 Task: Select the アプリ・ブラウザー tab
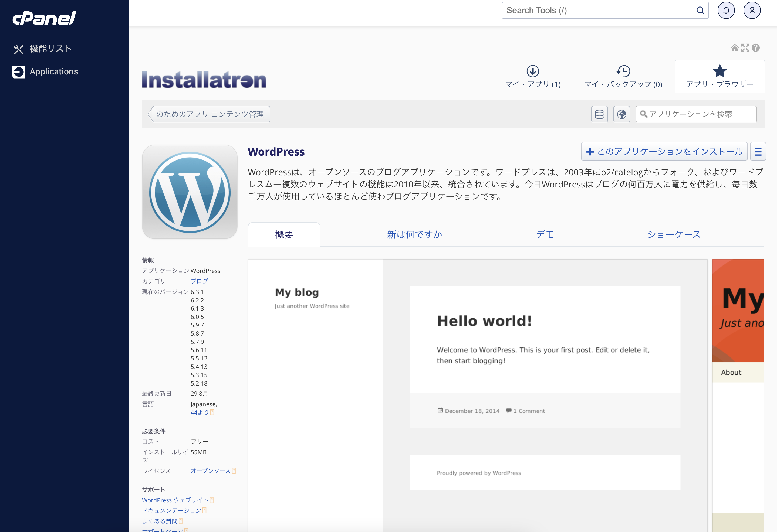click(x=719, y=77)
